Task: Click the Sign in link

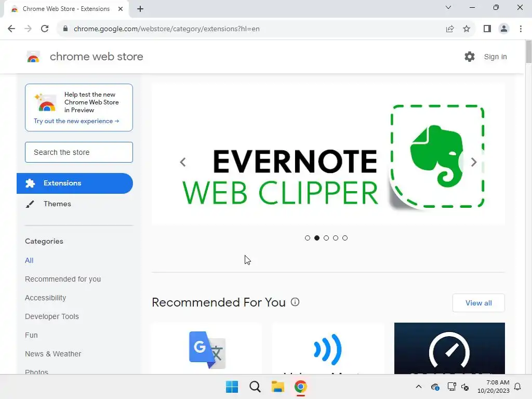Action: (x=495, y=57)
